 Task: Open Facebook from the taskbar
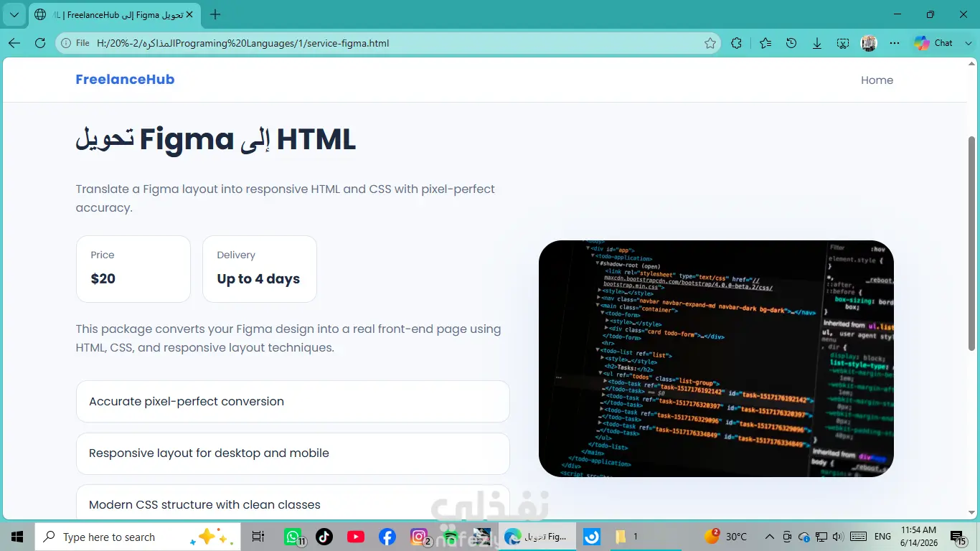coord(387,537)
